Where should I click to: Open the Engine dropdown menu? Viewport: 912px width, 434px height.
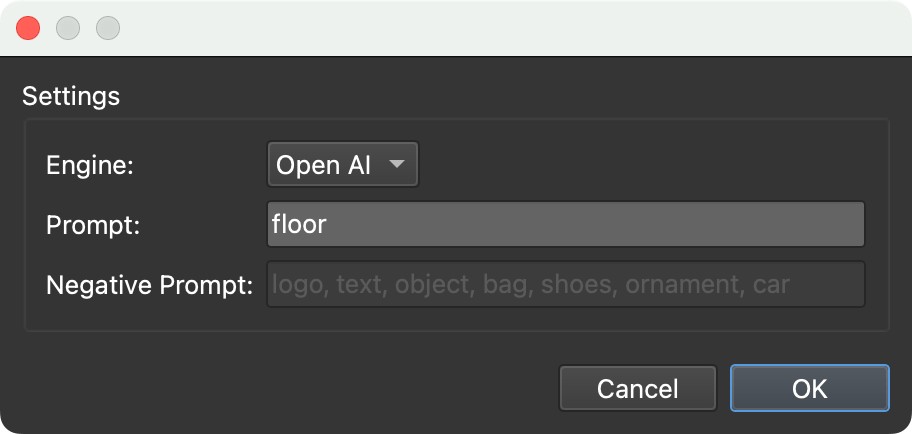[342, 166]
